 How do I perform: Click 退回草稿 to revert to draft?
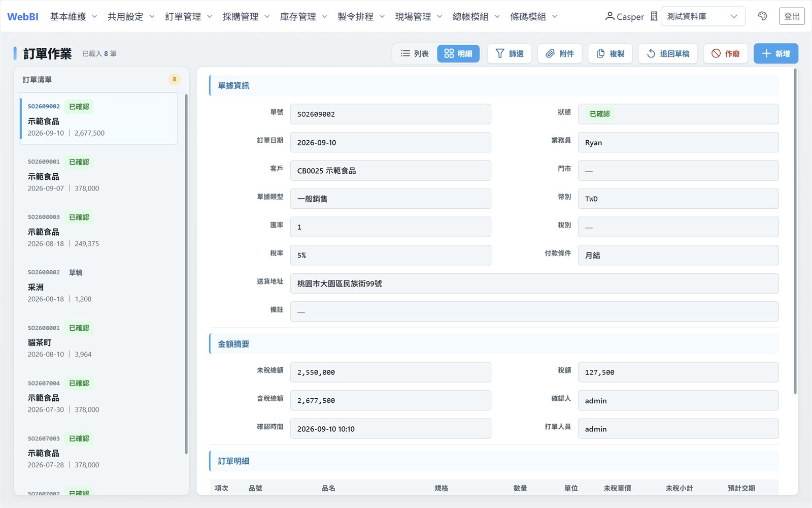click(x=668, y=53)
